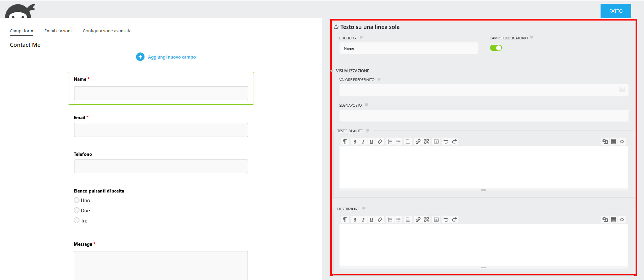The image size is (644, 280).
Task: Click the eraser icon in Descrizione toolbar
Action: (x=380, y=220)
